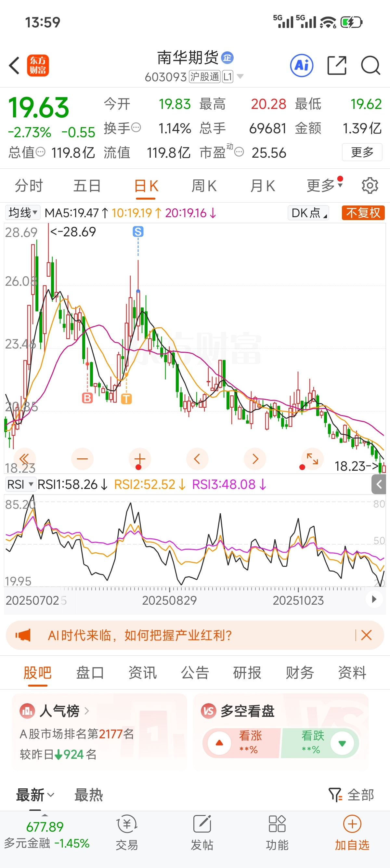
Task: Zoom out chart with minus button
Action: [x=82, y=459]
